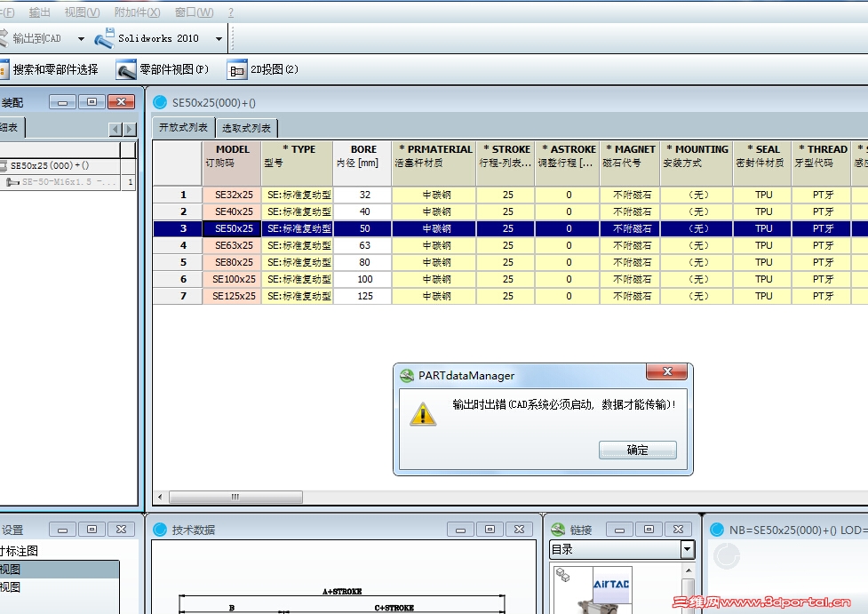Close the 链接 panel

coord(678,530)
